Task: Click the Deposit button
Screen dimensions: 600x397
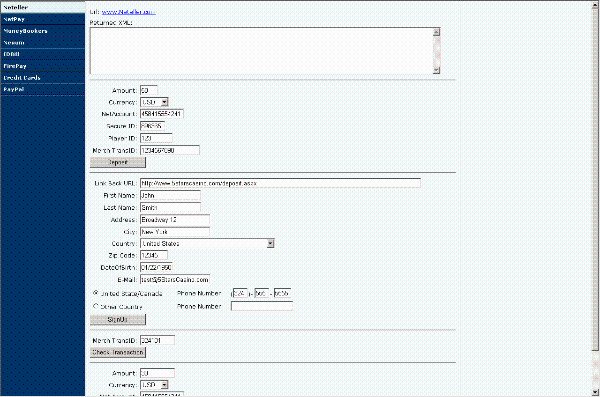Action: pyautogui.click(x=118, y=163)
